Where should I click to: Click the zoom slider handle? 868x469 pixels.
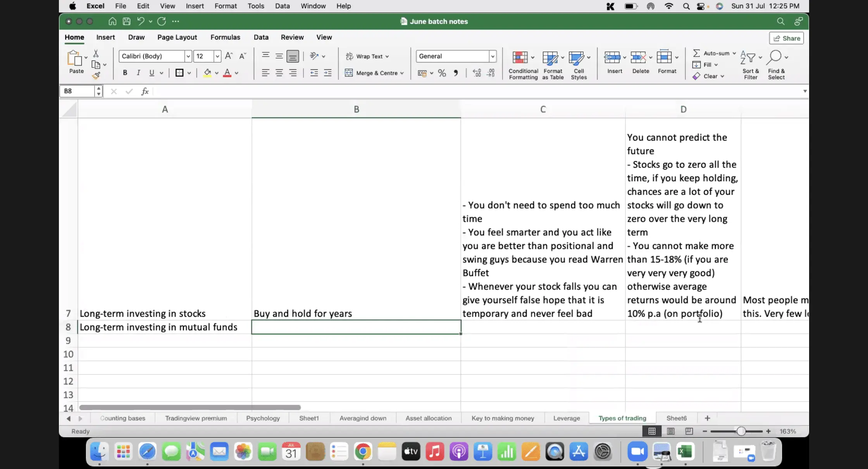coord(741,431)
